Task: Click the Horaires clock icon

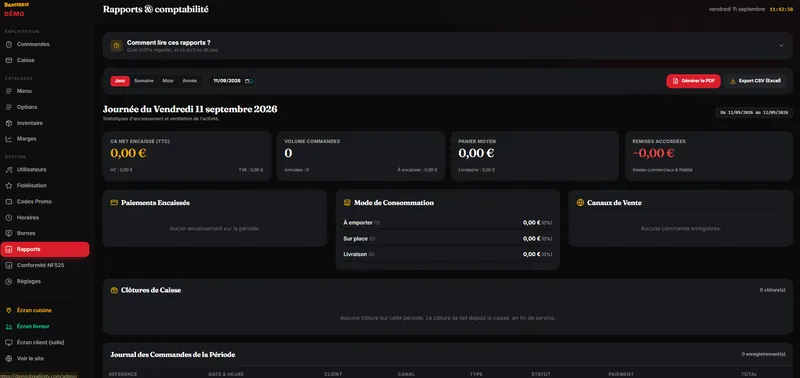Action: [9, 217]
